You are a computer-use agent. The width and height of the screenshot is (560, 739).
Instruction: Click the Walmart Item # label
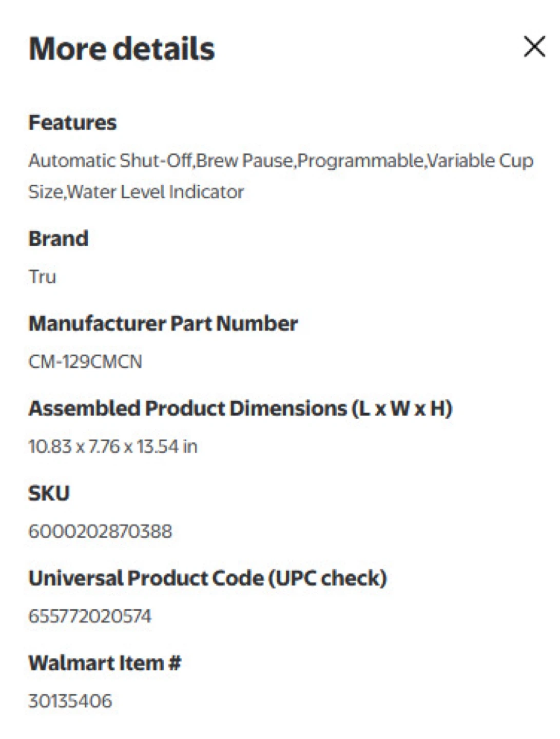(x=105, y=663)
